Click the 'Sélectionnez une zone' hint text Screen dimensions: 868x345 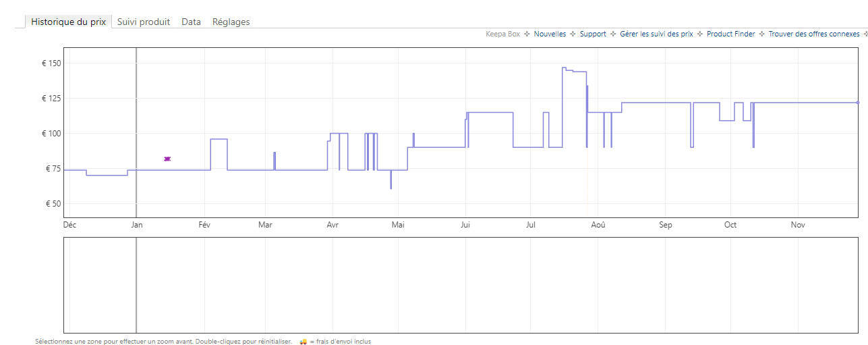click(163, 342)
